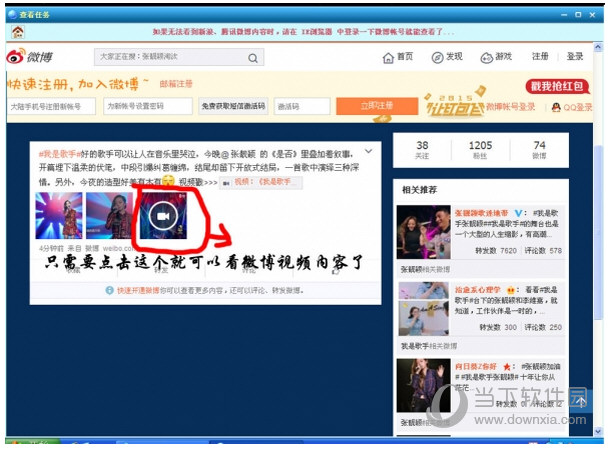Click the scrollbar down arrow

tap(598, 432)
